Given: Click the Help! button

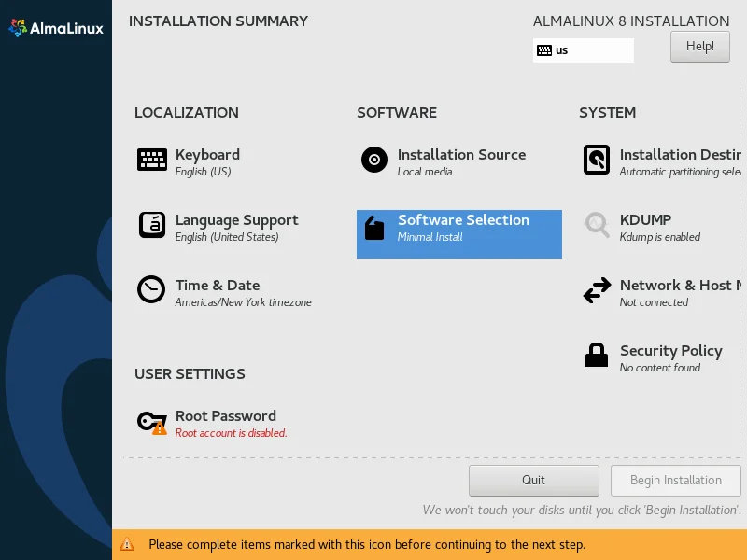Looking at the screenshot, I should [699, 46].
